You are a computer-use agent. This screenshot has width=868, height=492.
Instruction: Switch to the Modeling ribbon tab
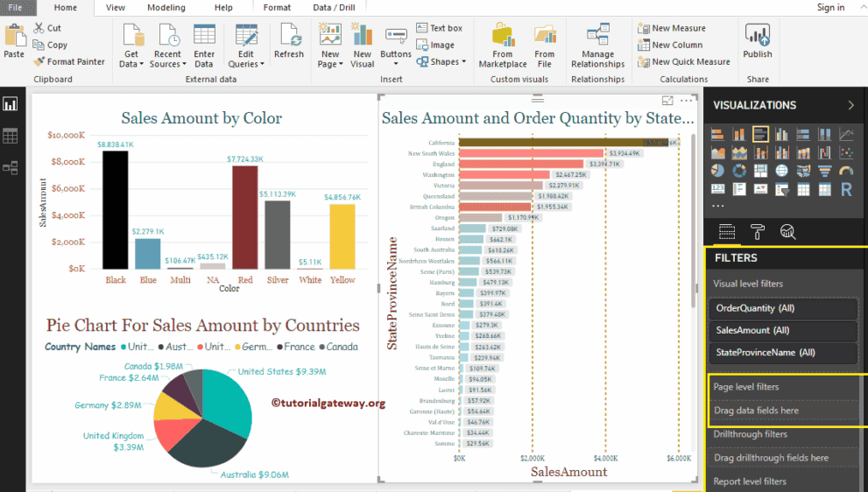[x=166, y=7]
